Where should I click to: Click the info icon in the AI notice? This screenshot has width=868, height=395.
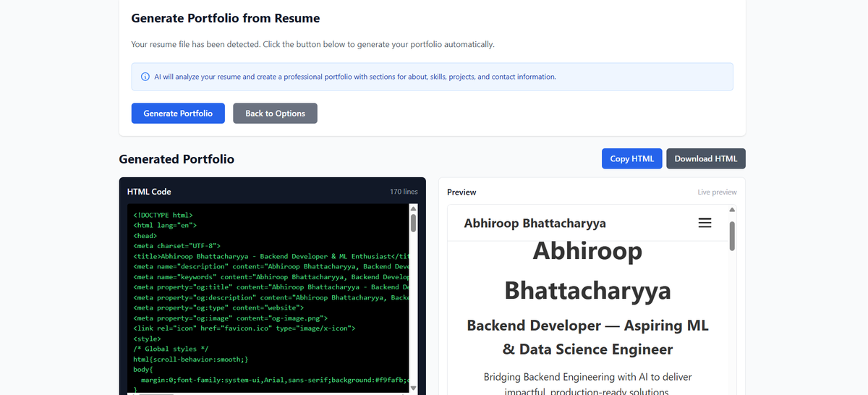coord(145,77)
